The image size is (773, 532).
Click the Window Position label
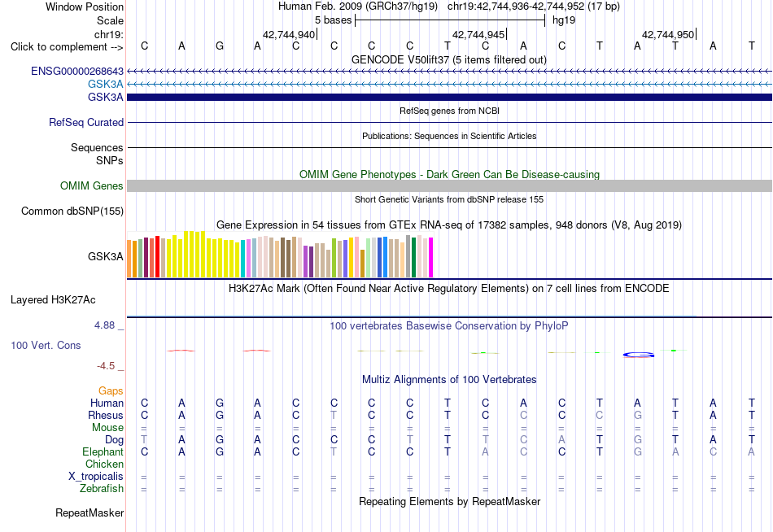click(x=85, y=7)
